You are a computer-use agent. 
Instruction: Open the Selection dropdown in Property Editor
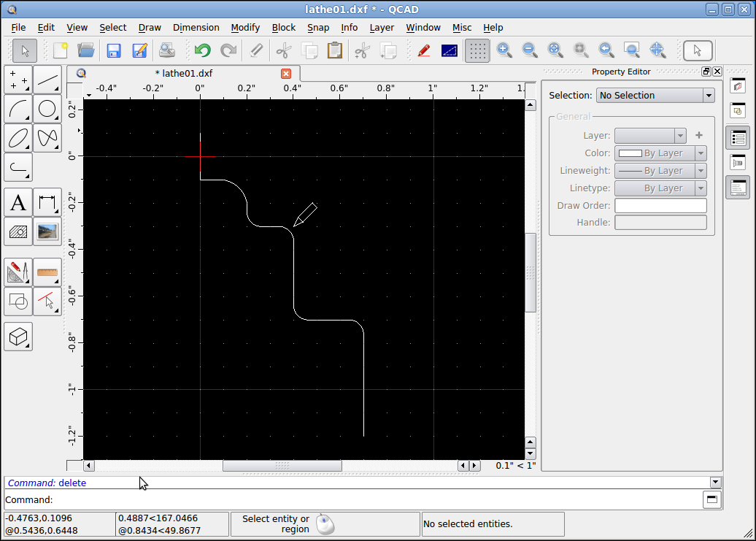pyautogui.click(x=655, y=96)
